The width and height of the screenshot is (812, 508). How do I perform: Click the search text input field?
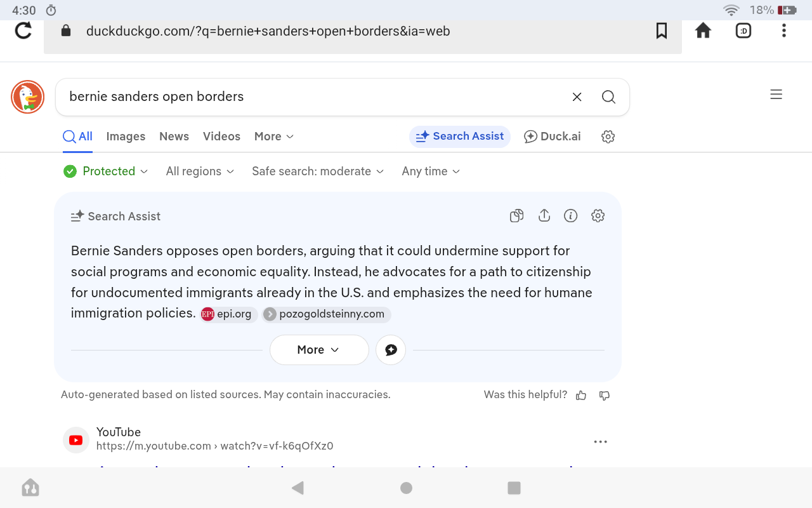(311, 97)
